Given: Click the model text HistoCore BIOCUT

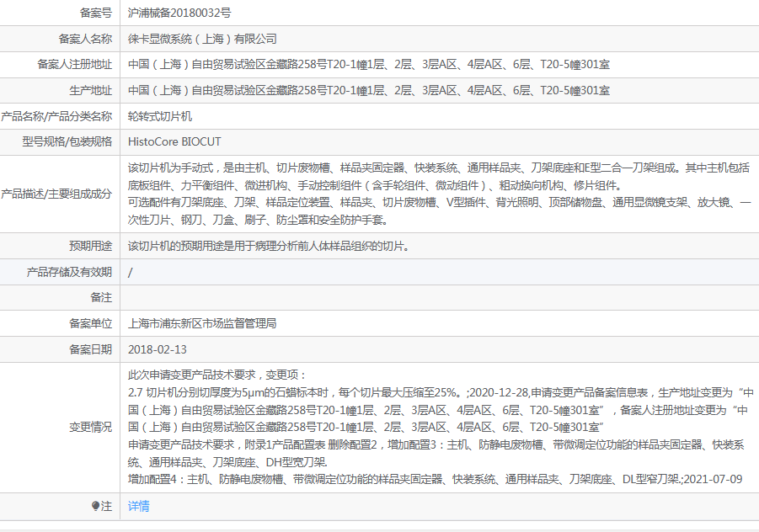Looking at the screenshot, I should tap(174, 141).
